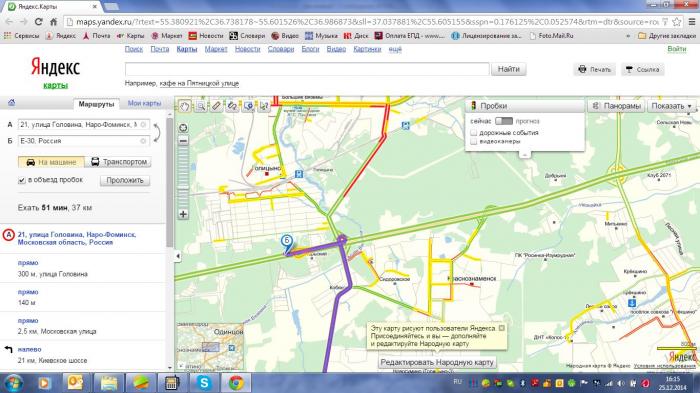700x393 pixels.
Task: Swap route points A and Б
Action: (x=156, y=133)
